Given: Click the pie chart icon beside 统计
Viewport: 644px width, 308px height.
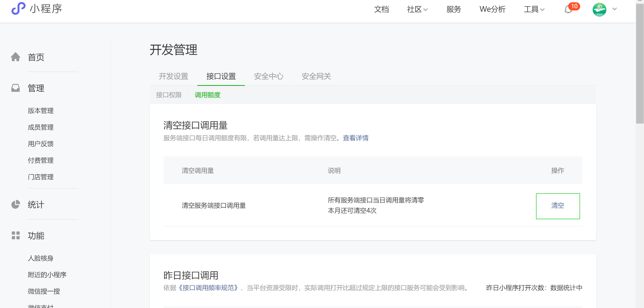Looking at the screenshot, I should click(x=16, y=204).
